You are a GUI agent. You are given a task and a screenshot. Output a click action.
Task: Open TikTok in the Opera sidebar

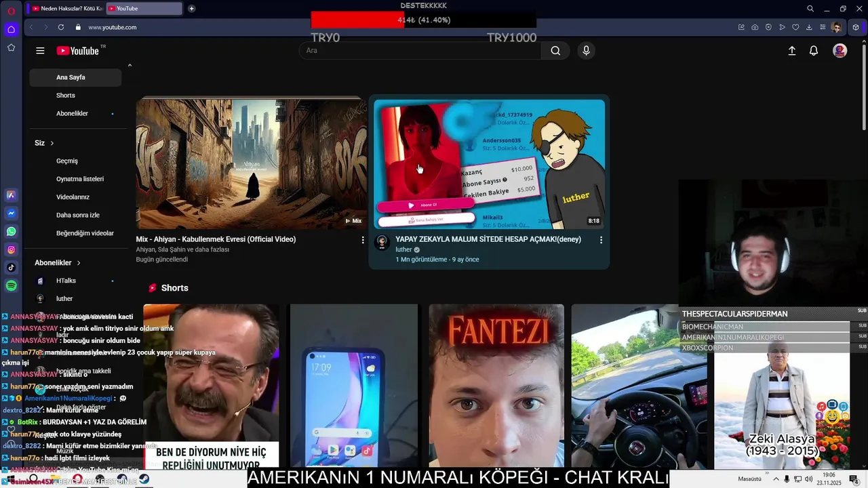pos(11,268)
